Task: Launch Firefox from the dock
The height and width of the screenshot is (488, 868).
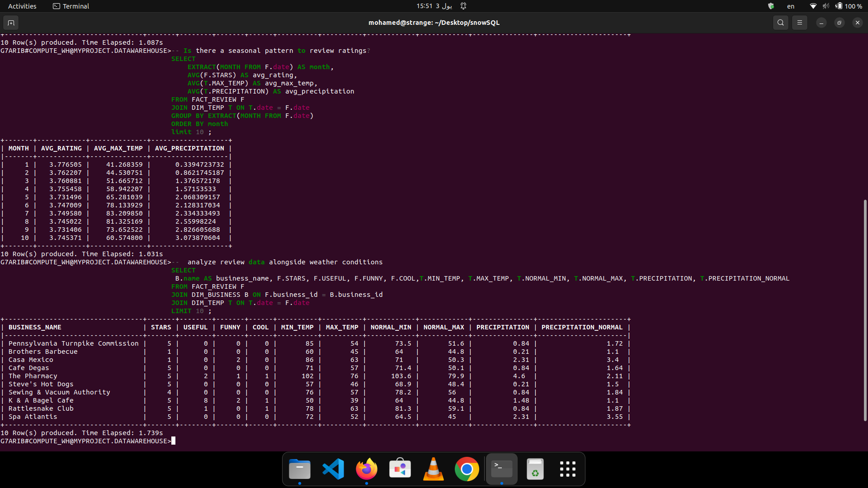Action: 367,469
